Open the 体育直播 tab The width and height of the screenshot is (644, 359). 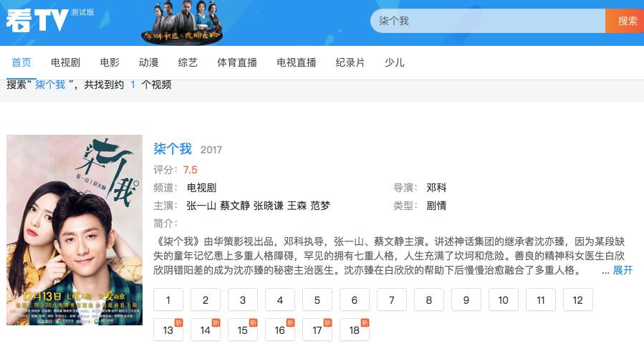tap(237, 62)
